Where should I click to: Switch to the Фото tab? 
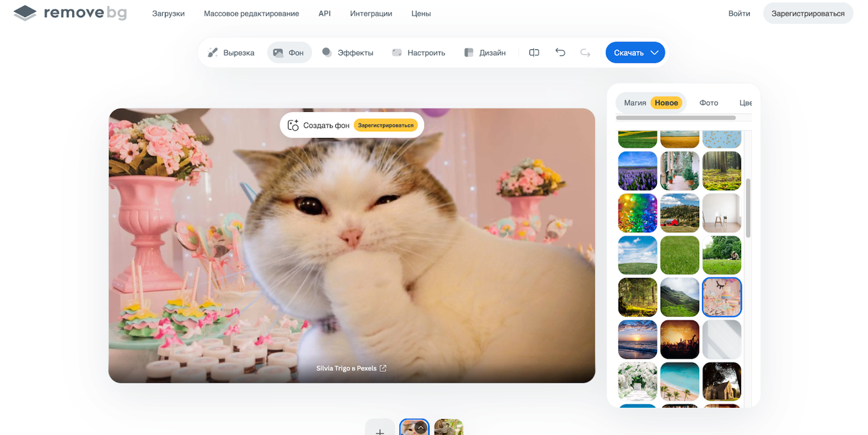tap(709, 103)
